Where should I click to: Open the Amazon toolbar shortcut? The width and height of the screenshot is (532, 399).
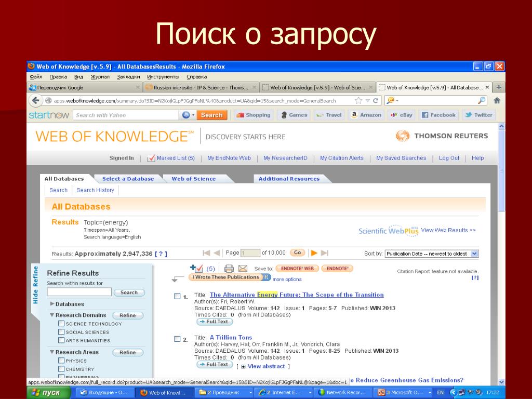tap(366, 115)
